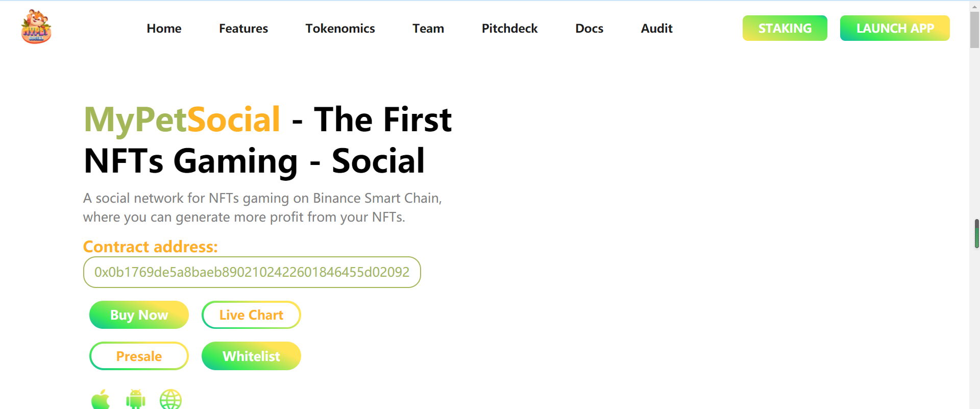The width and height of the screenshot is (980, 409).
Task: Open the Team menu item
Action: pyautogui.click(x=428, y=29)
